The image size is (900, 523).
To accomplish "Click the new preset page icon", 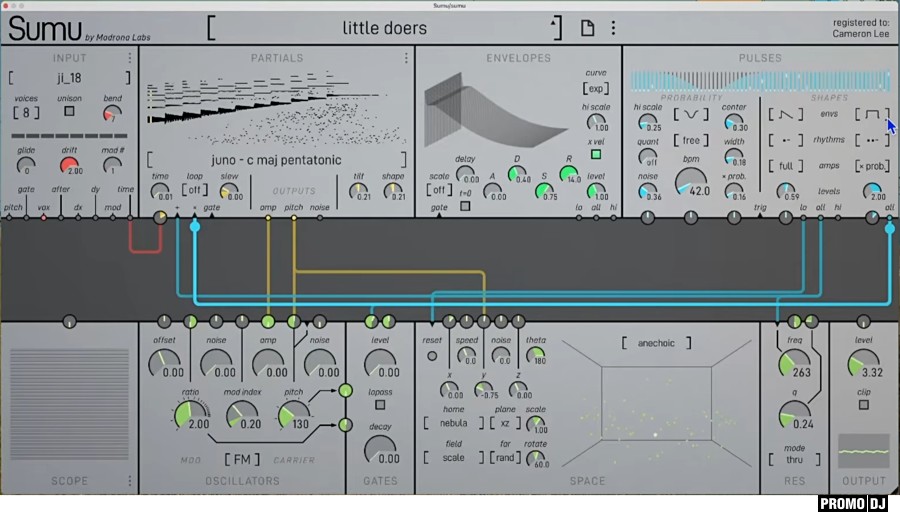I will coord(588,28).
